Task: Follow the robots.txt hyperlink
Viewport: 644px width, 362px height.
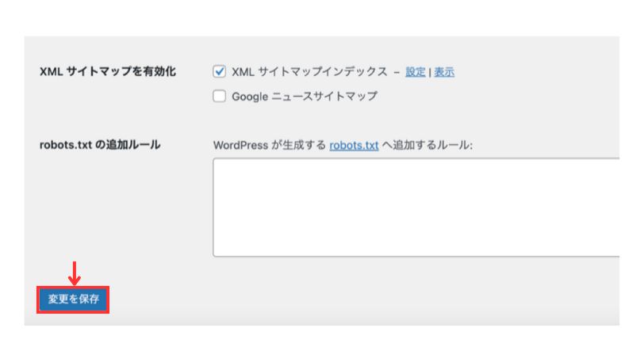Action: (x=354, y=146)
